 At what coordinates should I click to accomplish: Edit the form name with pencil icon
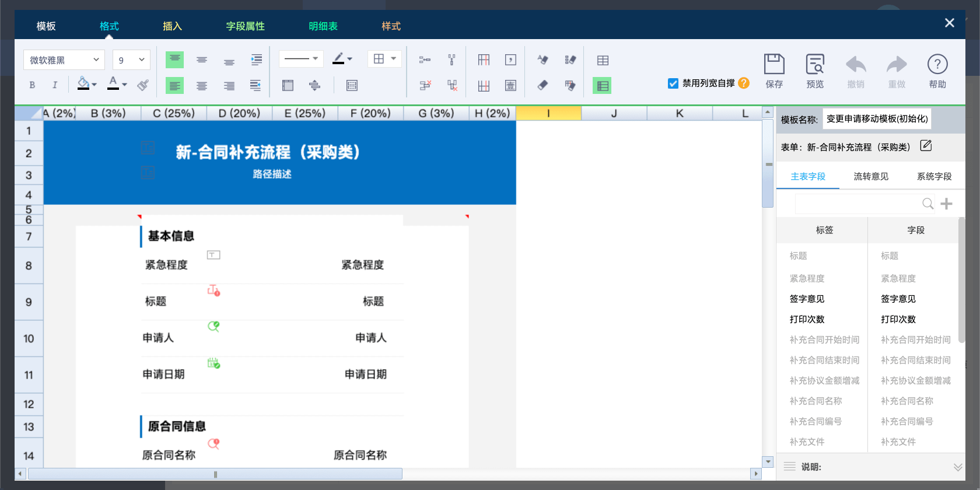pyautogui.click(x=926, y=146)
